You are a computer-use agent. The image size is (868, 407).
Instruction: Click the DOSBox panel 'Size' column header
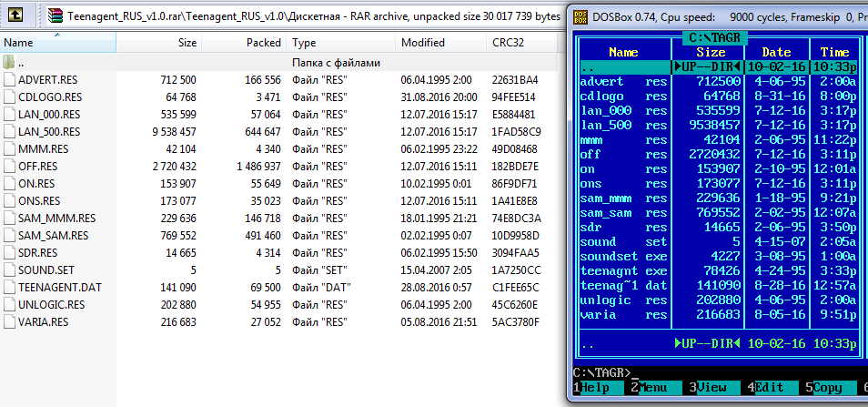coord(711,53)
